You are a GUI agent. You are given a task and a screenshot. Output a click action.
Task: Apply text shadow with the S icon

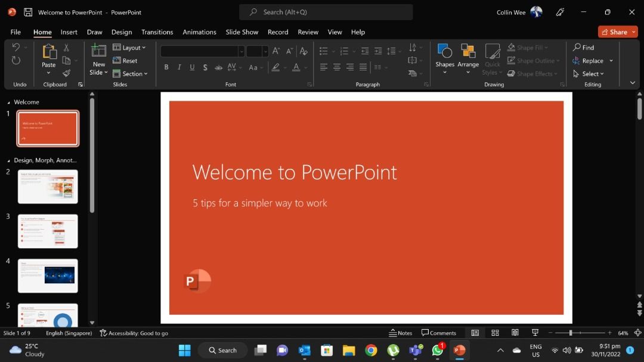click(x=205, y=67)
